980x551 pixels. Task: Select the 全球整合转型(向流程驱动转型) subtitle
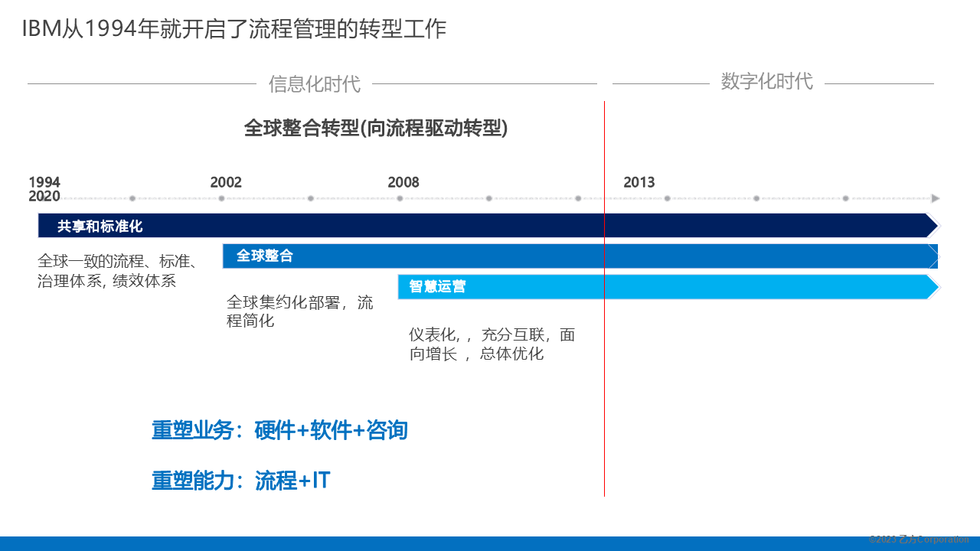(376, 128)
